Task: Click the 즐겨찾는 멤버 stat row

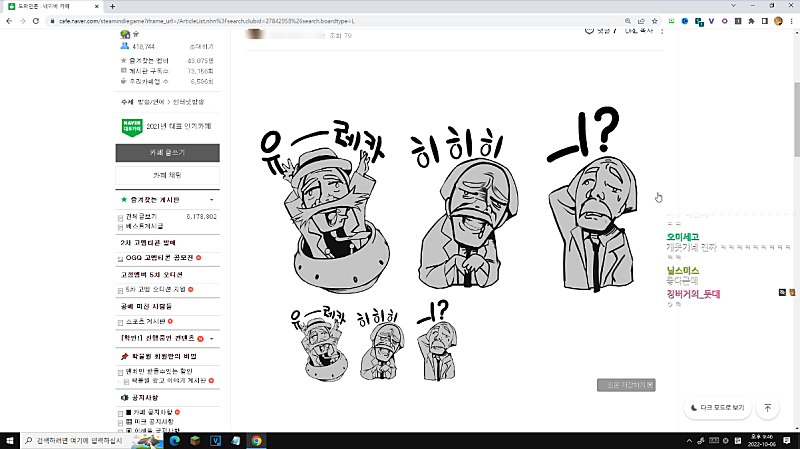Action: tap(167, 61)
